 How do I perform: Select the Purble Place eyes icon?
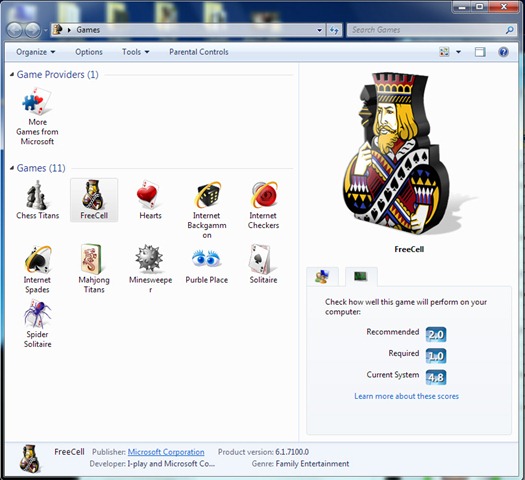[x=206, y=258]
